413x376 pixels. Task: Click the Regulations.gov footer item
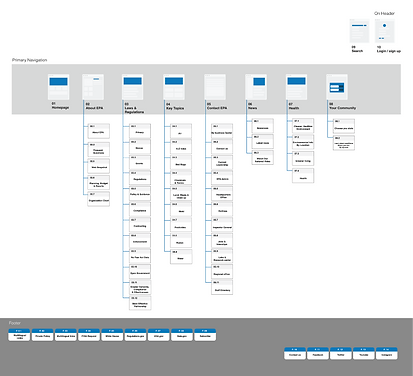point(135,335)
